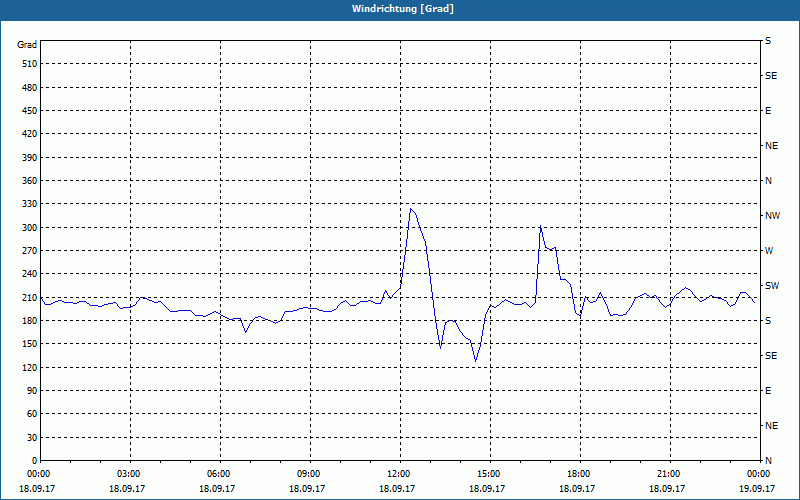Click the E compass label level with 450
This screenshot has height=500, width=800.
click(x=768, y=111)
